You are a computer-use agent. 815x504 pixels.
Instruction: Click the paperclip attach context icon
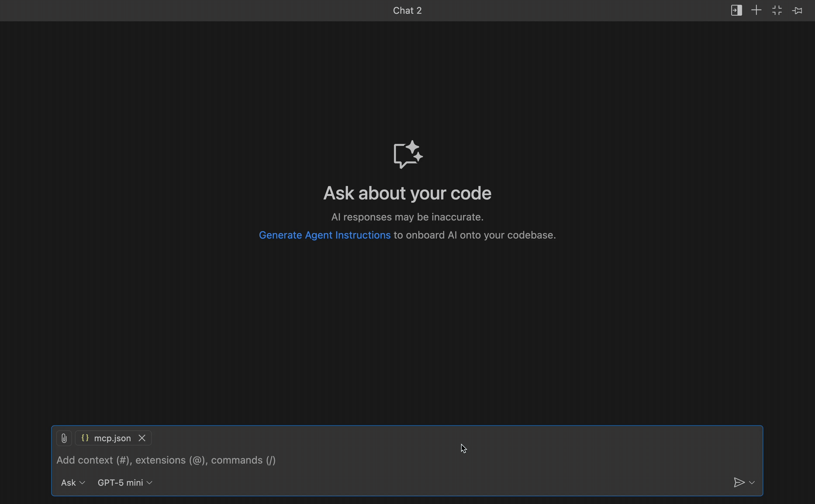(64, 438)
